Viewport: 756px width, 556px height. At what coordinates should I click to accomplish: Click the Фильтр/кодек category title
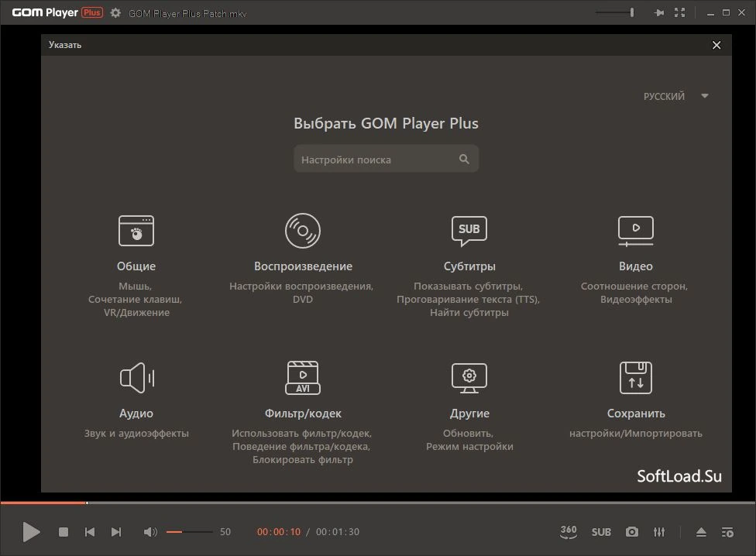(x=303, y=414)
